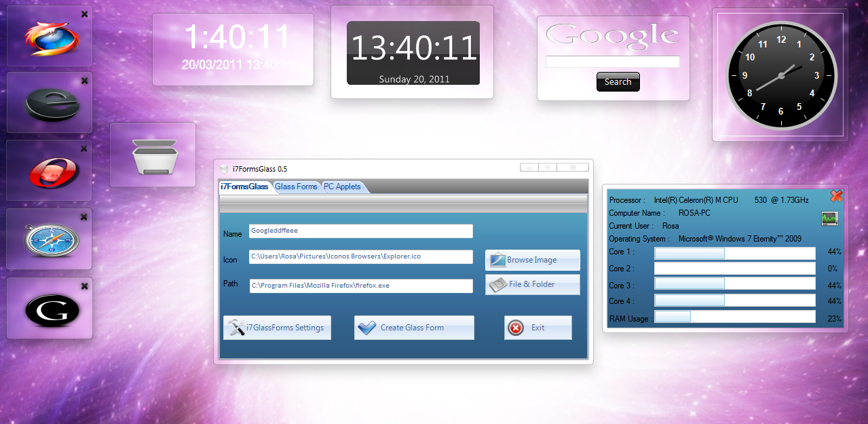Click the analog clock applet
The image size is (868, 424).
(x=781, y=75)
